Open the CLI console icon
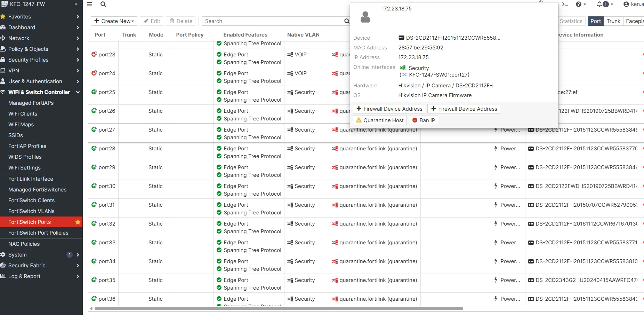The width and height of the screenshot is (644, 315). tap(565, 4)
